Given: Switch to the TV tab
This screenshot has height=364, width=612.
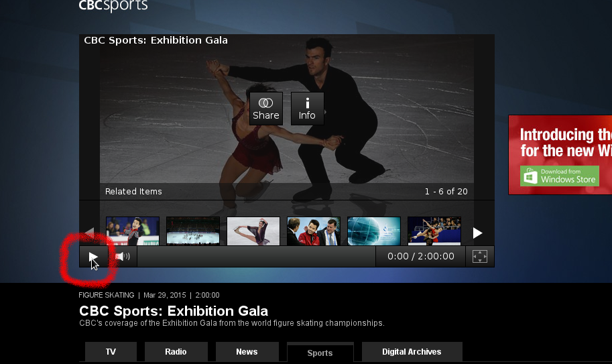Looking at the screenshot, I should pos(111,352).
